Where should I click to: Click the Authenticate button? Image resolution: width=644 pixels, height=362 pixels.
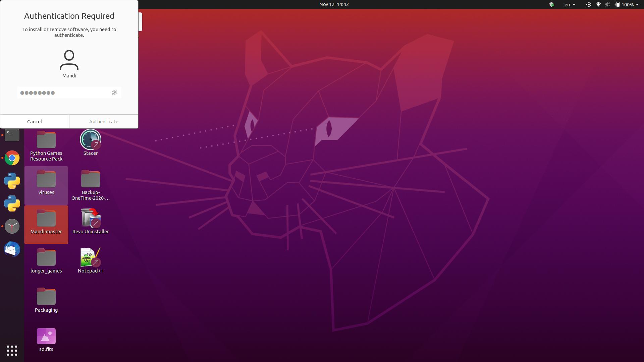[103, 121]
